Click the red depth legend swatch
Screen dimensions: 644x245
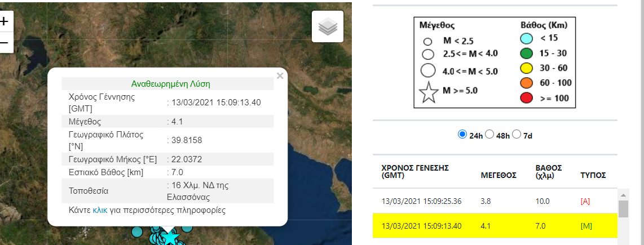click(527, 98)
